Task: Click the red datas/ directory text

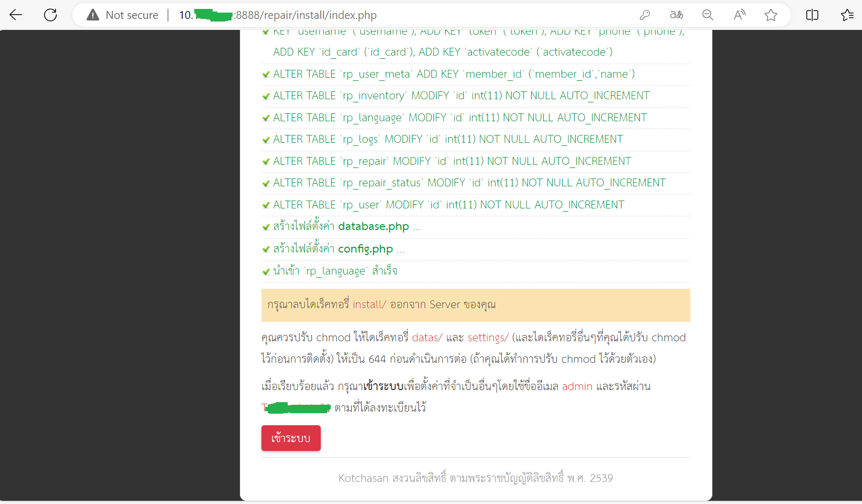Action: pyautogui.click(x=427, y=338)
